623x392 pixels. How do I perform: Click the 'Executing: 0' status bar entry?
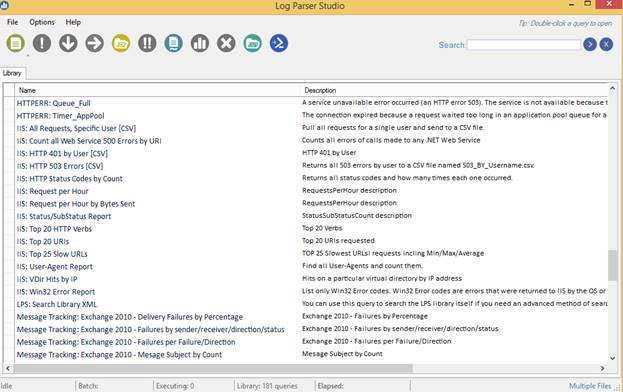(175, 386)
